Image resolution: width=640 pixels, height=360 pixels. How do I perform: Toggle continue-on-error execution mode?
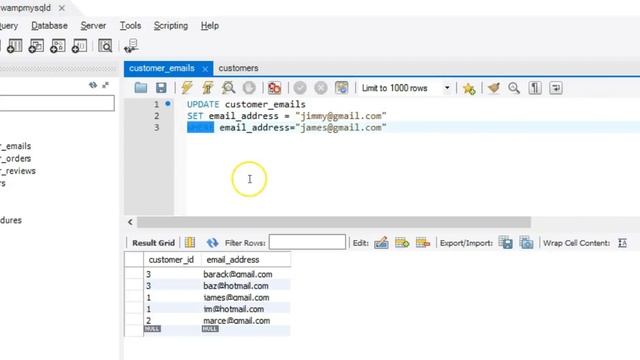point(274,88)
